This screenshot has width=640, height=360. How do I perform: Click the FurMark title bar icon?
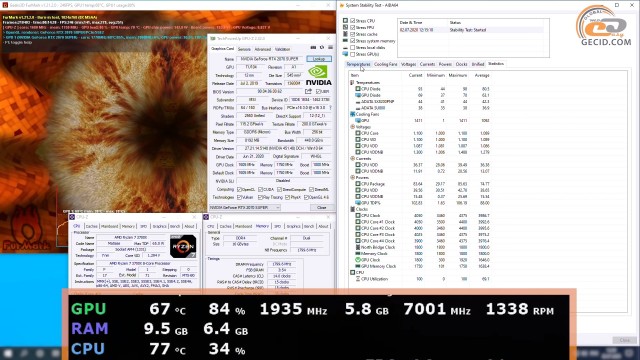pos(5,5)
